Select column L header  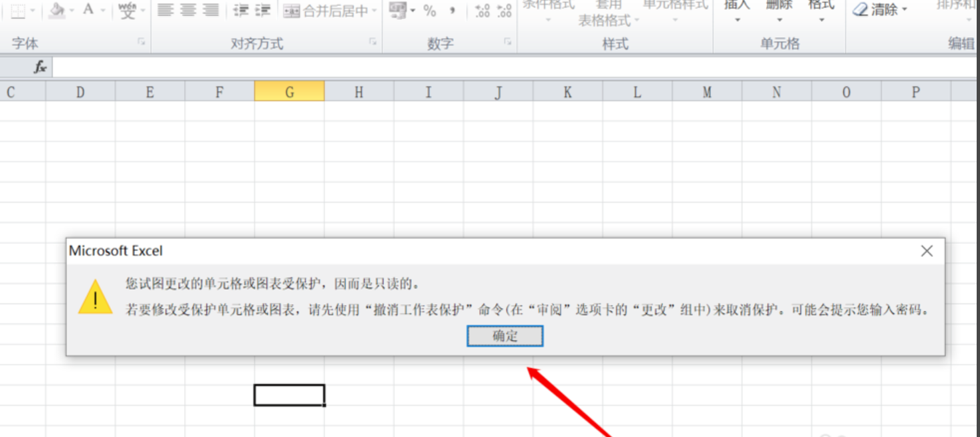(x=637, y=92)
